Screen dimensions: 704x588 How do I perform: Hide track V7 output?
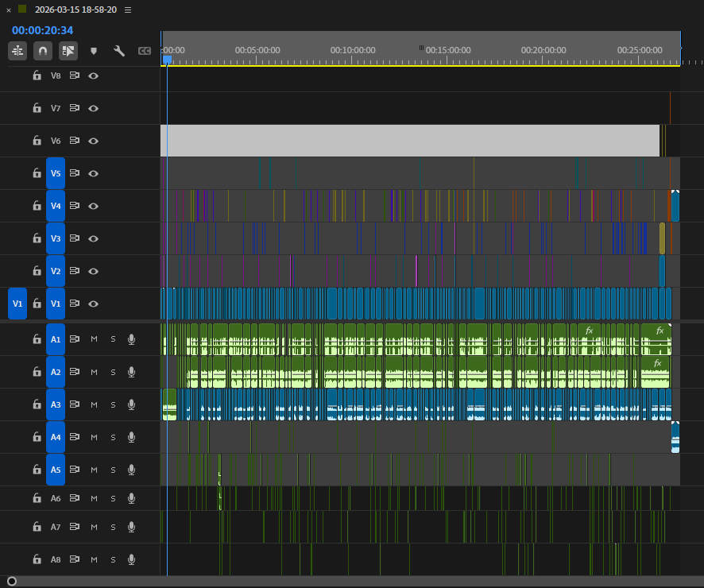(x=94, y=108)
